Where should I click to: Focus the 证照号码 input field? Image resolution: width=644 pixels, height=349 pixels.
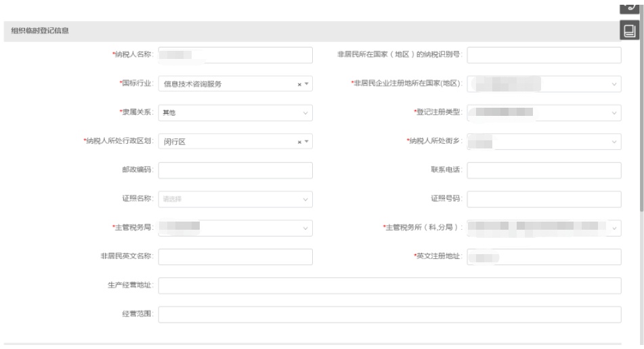pyautogui.click(x=544, y=200)
